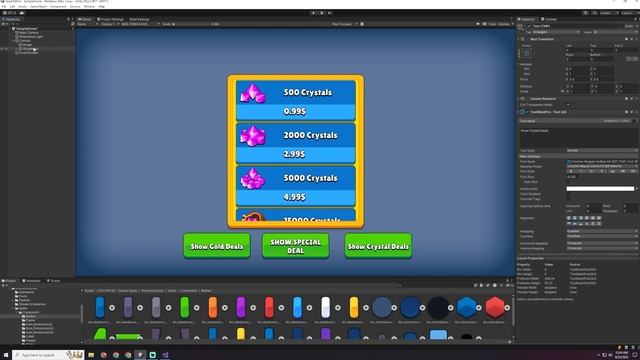Open the Overflow dropdown
Image resolution: width=640 pixels, height=360 pixels.
pos(602,236)
